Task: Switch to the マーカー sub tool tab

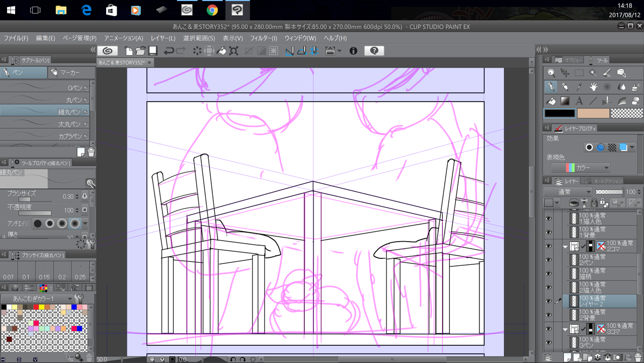Action: [71, 73]
